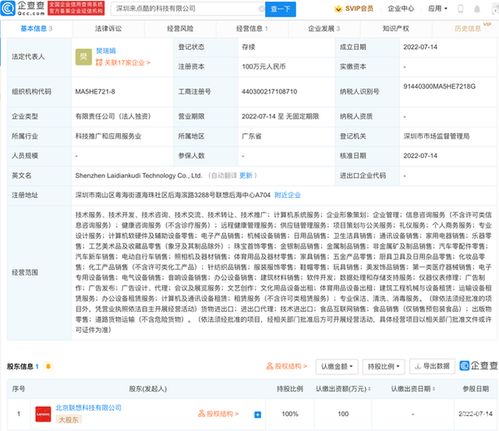
Task: Switch to 经营信息 tab
Action: pyautogui.click(x=252, y=29)
